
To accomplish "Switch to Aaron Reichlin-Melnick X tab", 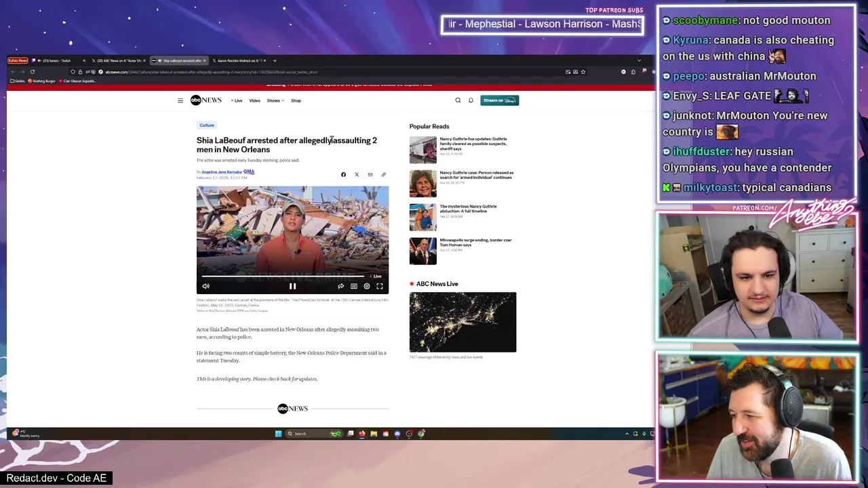I will pyautogui.click(x=239, y=60).
